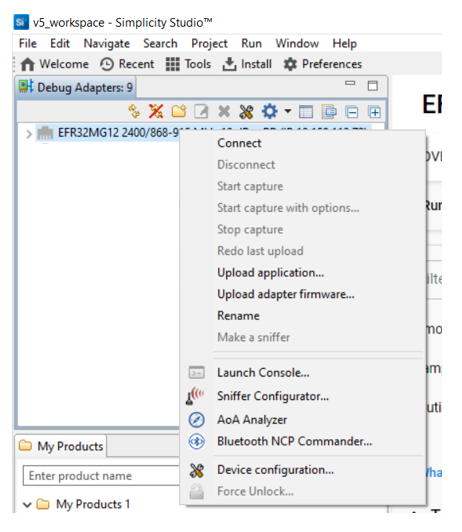Image resolution: width=462 pixels, height=532 pixels.
Task: Click the table columns view icon
Action: [306, 112]
